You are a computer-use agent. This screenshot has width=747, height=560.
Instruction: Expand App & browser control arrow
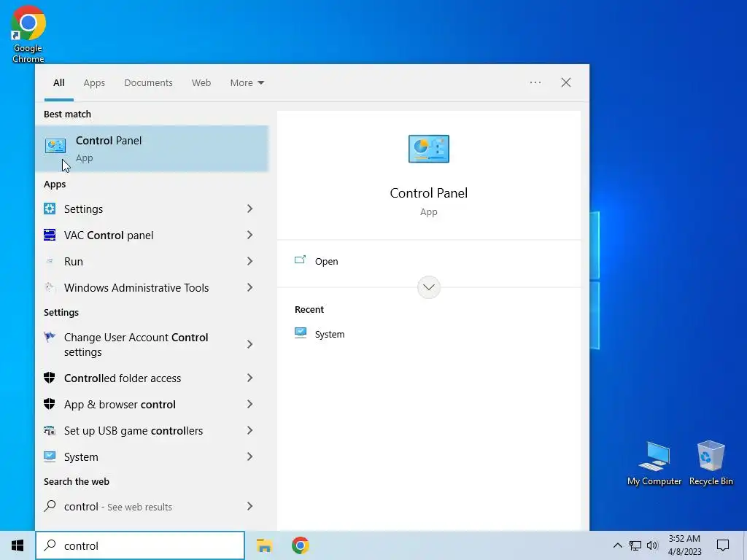249,404
